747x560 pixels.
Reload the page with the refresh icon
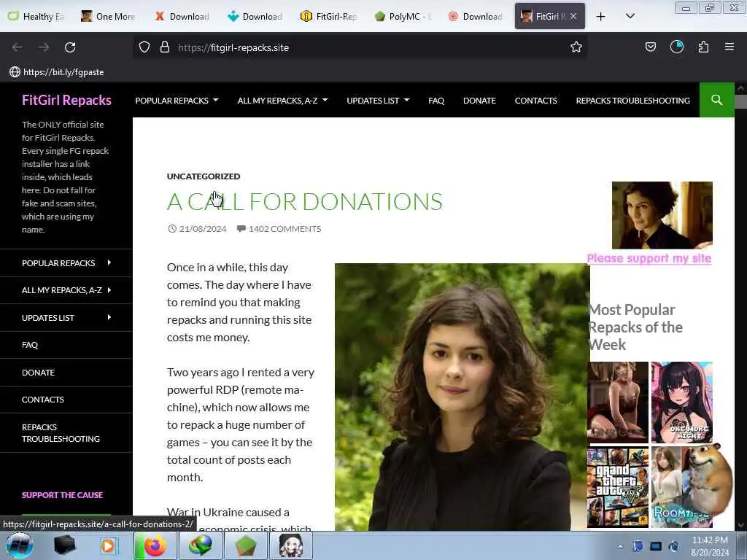click(x=70, y=47)
